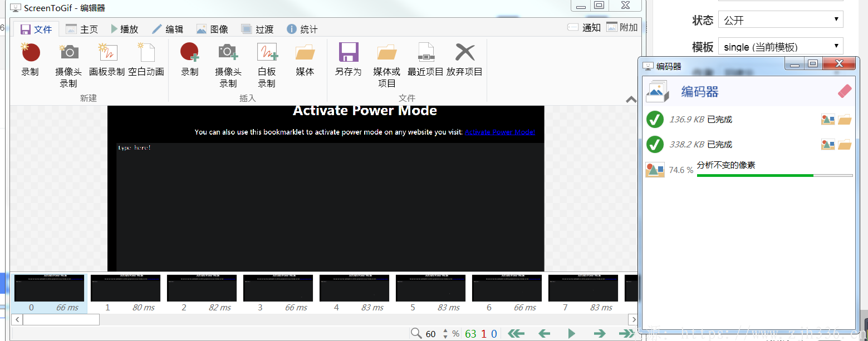Select frame 3 thumbnail (66 ms)
868x341 pixels.
(278, 293)
